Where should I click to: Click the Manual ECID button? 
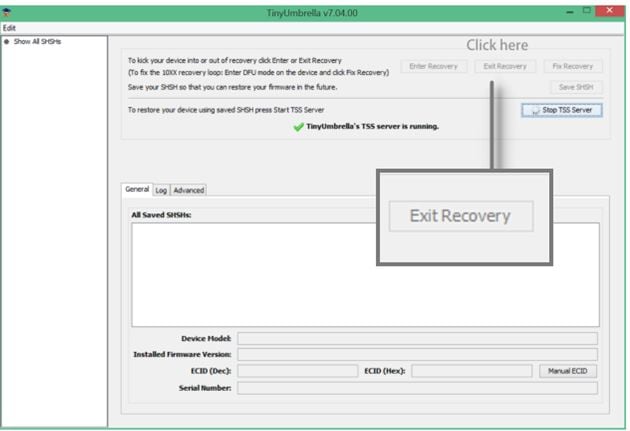click(x=568, y=371)
